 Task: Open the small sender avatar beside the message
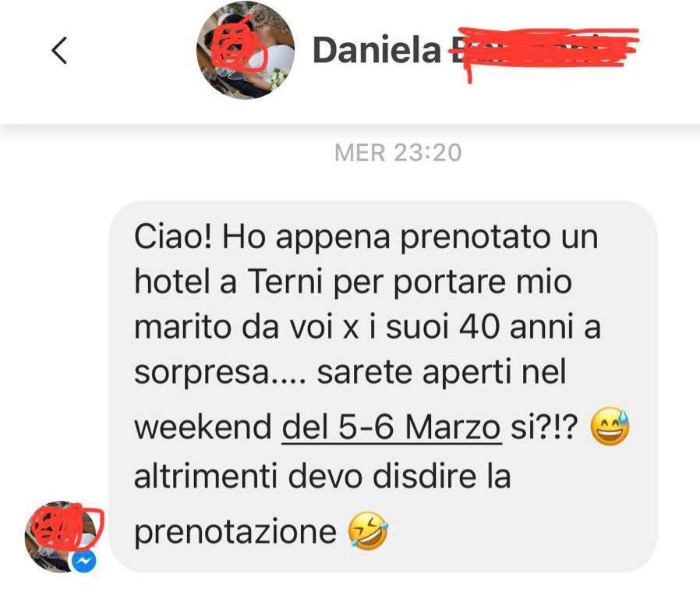pyautogui.click(x=60, y=537)
